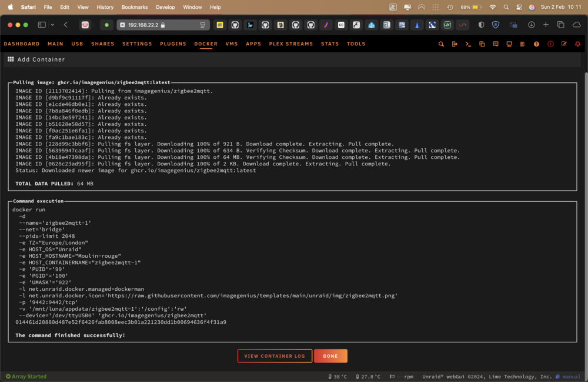
Task: Click the green dot extension icon
Action: click(106, 25)
